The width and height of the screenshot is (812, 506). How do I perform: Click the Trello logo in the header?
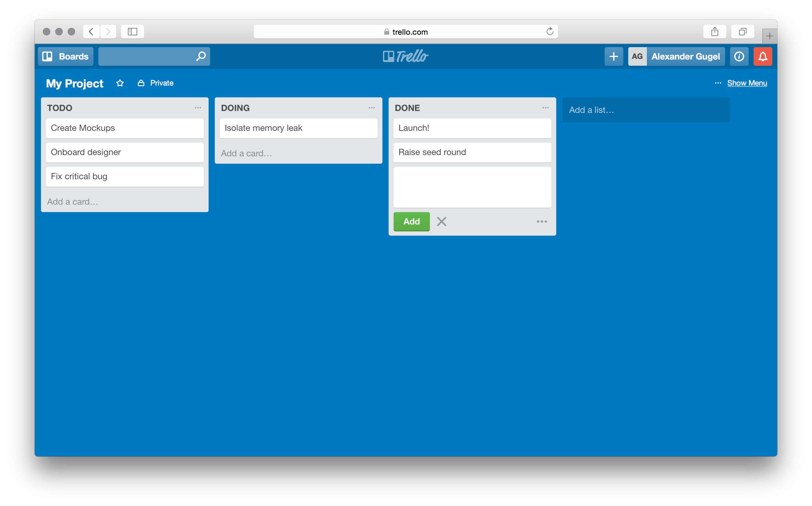point(405,56)
